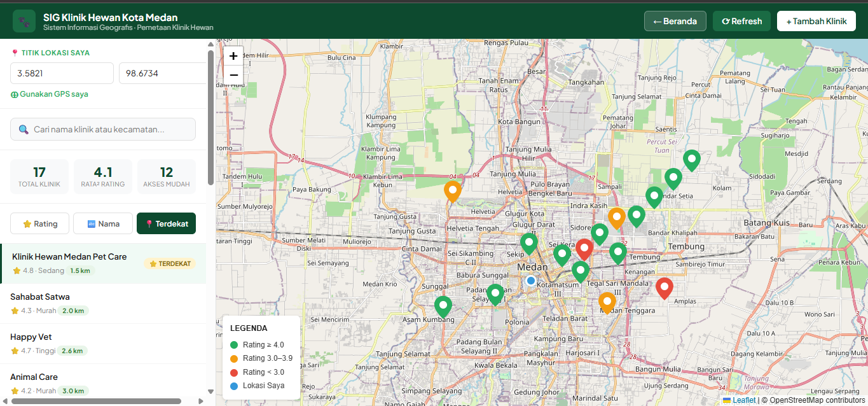Click the SIG Klinik Hewan app logo
This screenshot has width=868, height=406.
click(x=24, y=21)
